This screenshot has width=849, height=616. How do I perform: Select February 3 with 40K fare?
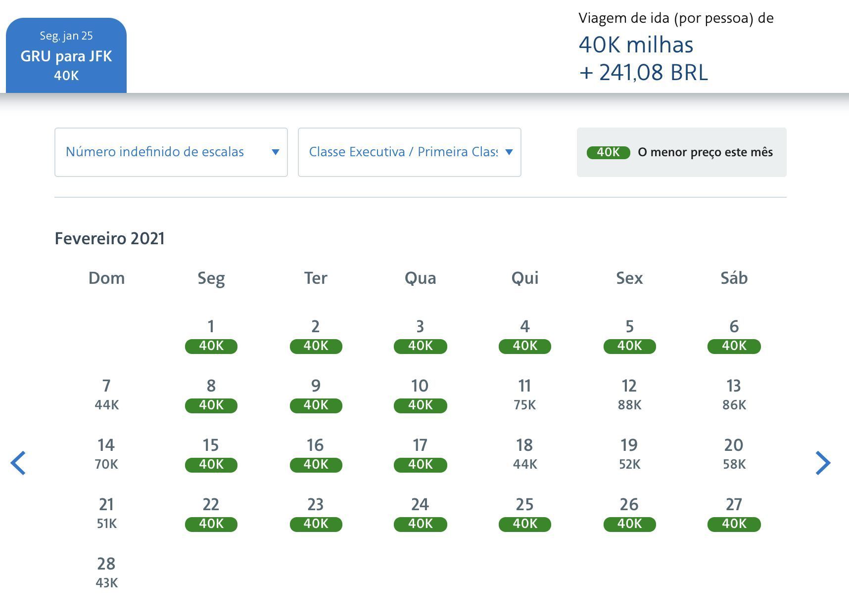click(421, 336)
